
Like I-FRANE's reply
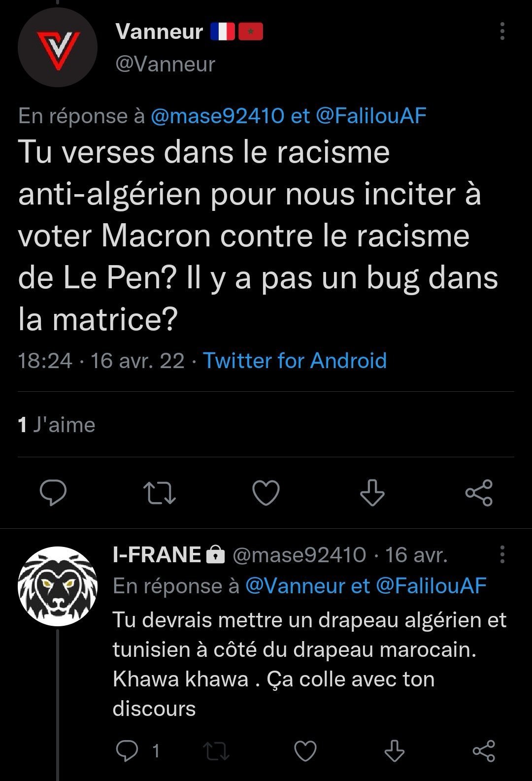(305, 751)
